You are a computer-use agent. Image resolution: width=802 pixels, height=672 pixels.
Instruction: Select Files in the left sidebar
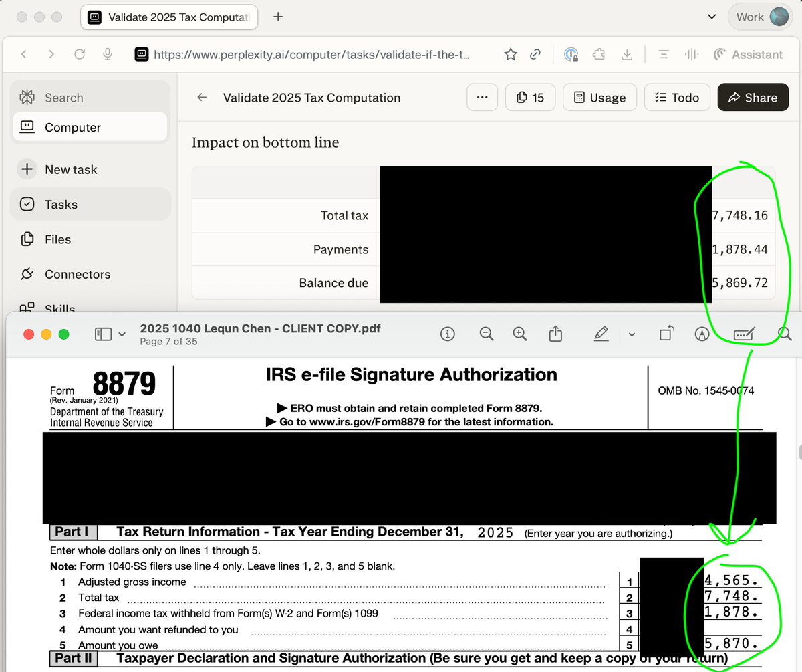coord(57,239)
